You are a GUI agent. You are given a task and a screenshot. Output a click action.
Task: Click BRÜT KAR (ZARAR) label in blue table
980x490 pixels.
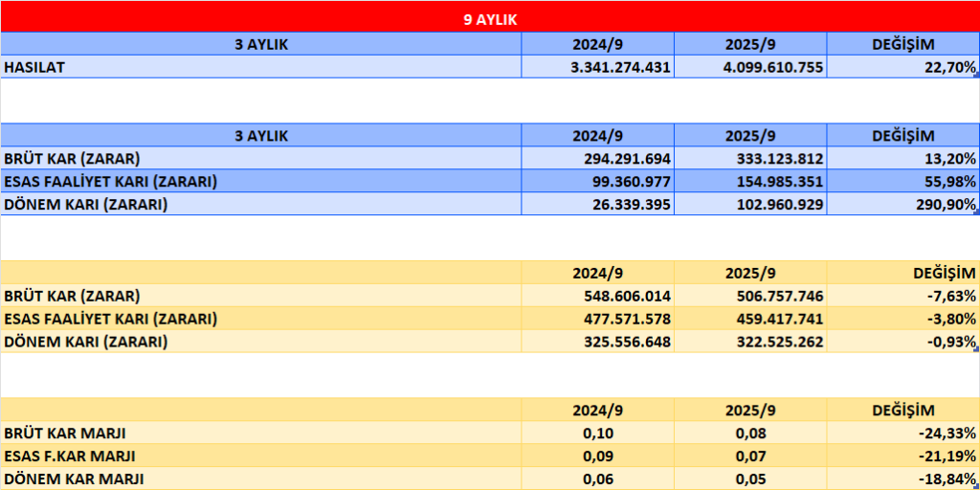[72, 158]
